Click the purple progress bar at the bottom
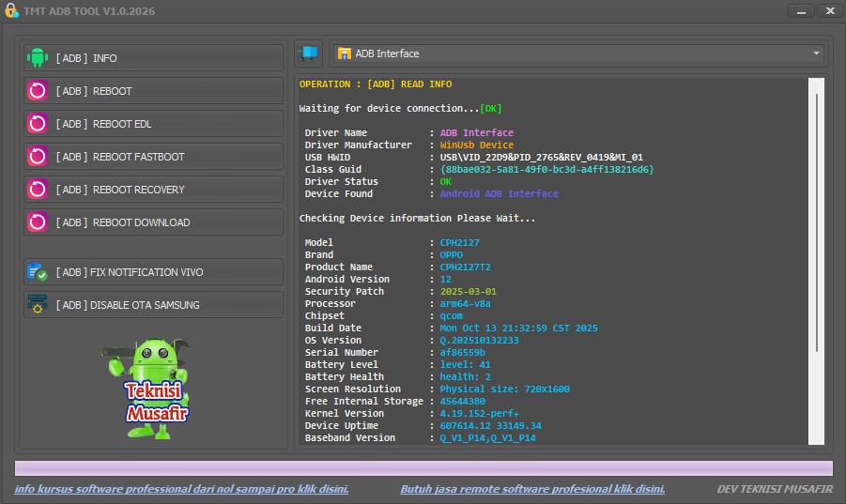This screenshot has width=846, height=504. (423, 468)
